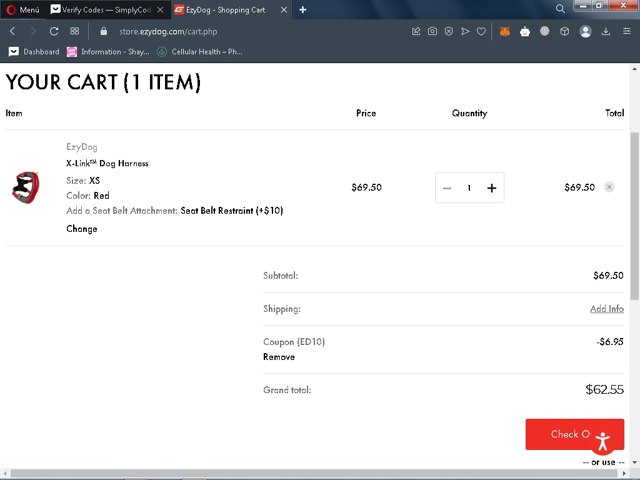Open the accessibility widget icon

[x=602, y=441]
